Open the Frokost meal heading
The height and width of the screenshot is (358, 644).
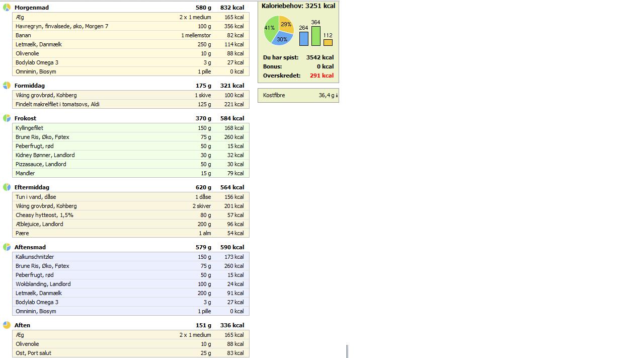pyautogui.click(x=25, y=118)
